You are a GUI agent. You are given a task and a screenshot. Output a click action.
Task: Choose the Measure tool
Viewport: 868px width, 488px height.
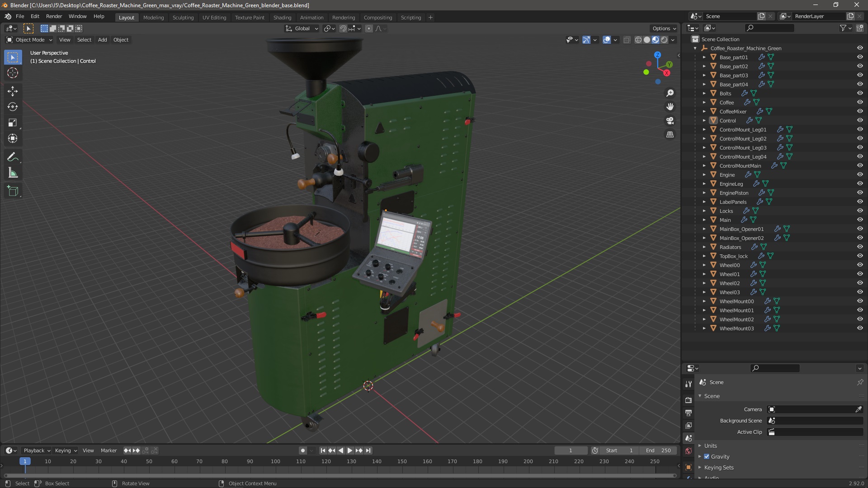coord(13,173)
